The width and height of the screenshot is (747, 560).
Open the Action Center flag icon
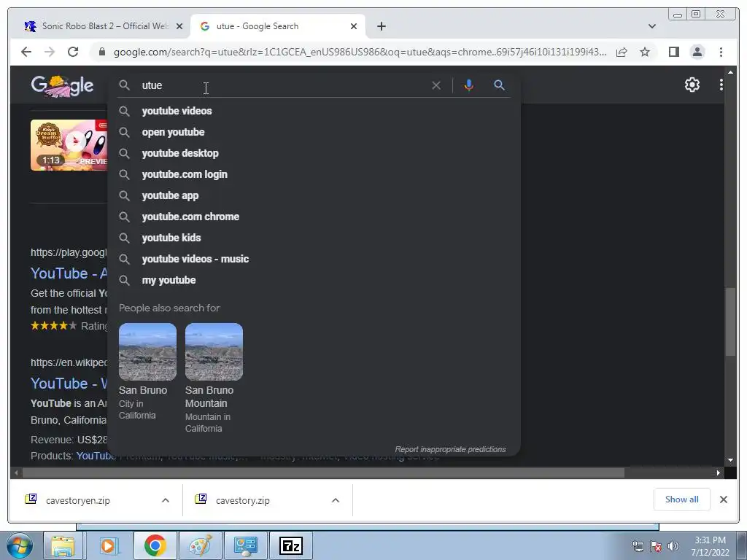coord(656,546)
